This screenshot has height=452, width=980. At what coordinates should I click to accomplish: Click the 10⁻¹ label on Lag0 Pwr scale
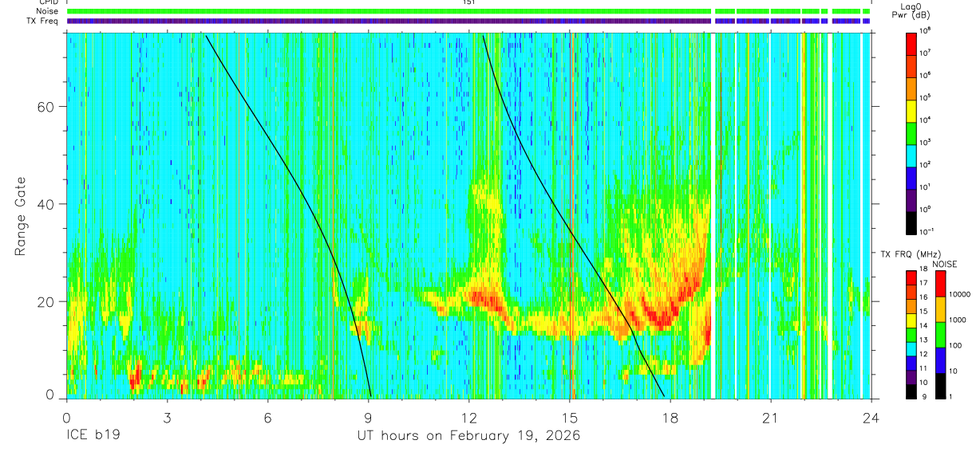[x=927, y=231]
